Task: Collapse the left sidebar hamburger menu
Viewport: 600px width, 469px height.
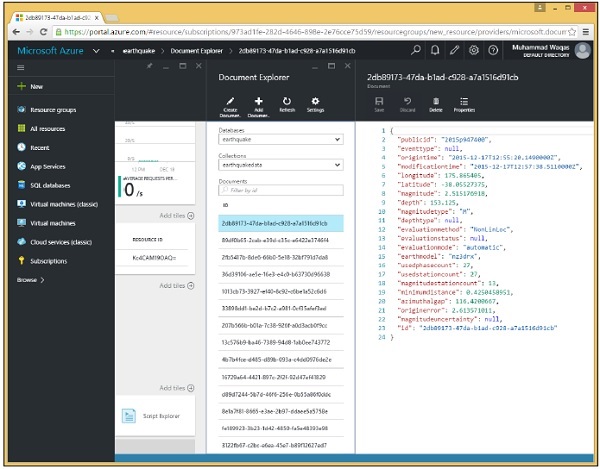Action: 20,68
